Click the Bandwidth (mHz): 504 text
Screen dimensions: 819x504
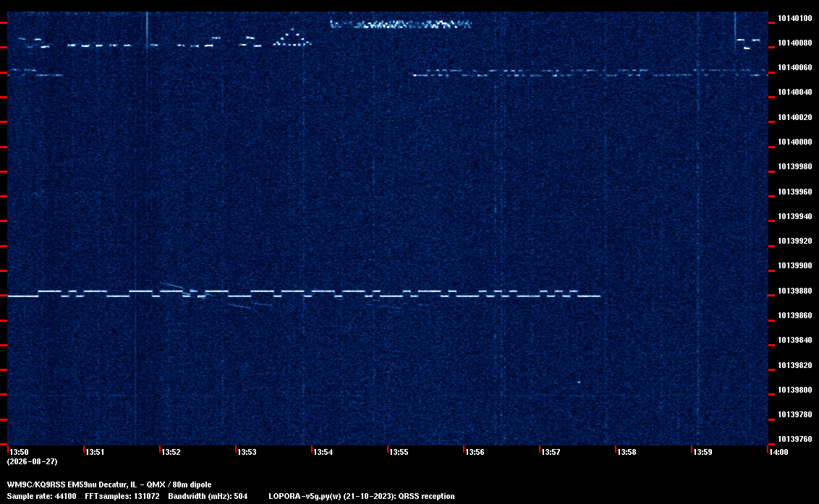click(208, 496)
